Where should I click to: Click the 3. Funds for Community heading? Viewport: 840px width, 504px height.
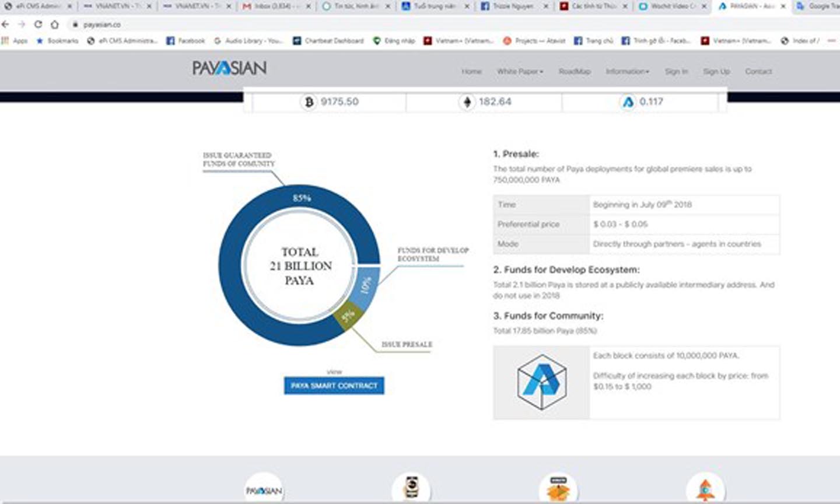(x=548, y=316)
